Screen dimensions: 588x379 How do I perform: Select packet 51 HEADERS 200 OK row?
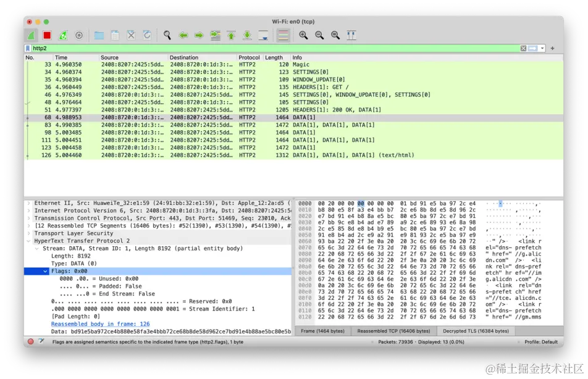coord(293,110)
